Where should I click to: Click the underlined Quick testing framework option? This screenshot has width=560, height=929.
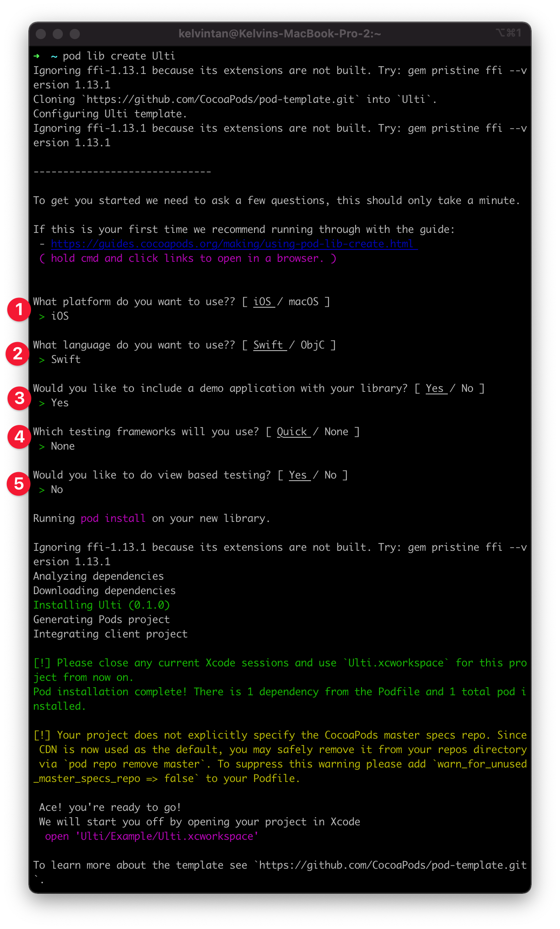pyautogui.click(x=294, y=432)
